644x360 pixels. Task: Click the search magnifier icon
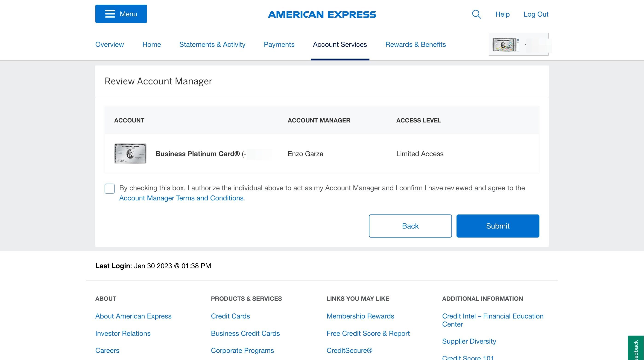coord(476,14)
